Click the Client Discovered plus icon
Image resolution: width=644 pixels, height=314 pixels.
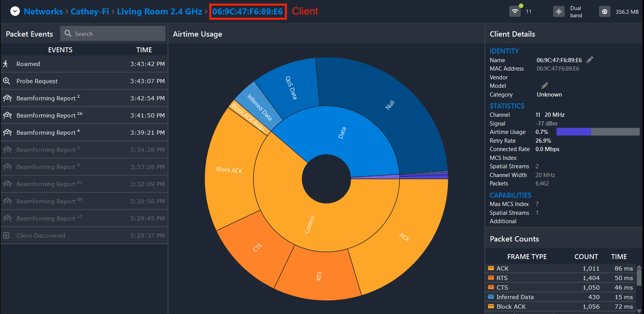[6, 235]
